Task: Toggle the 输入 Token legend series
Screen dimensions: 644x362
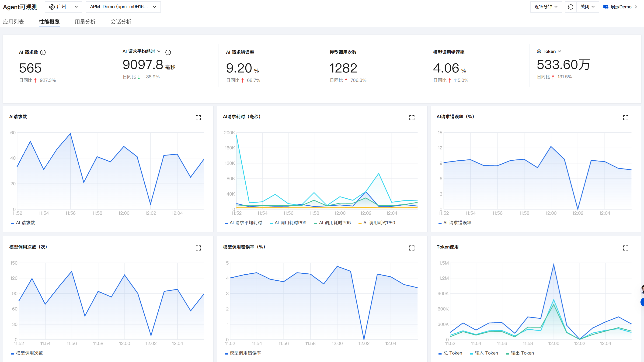Action: click(484, 353)
